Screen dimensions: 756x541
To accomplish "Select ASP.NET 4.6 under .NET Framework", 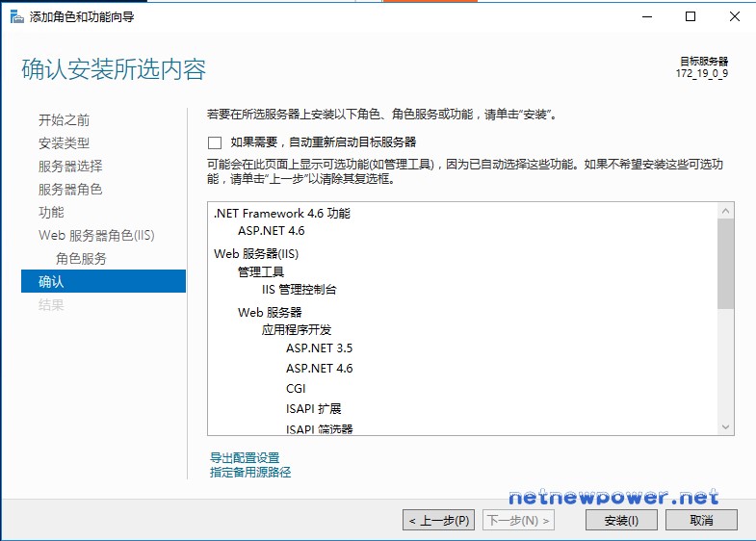I will pos(271,231).
